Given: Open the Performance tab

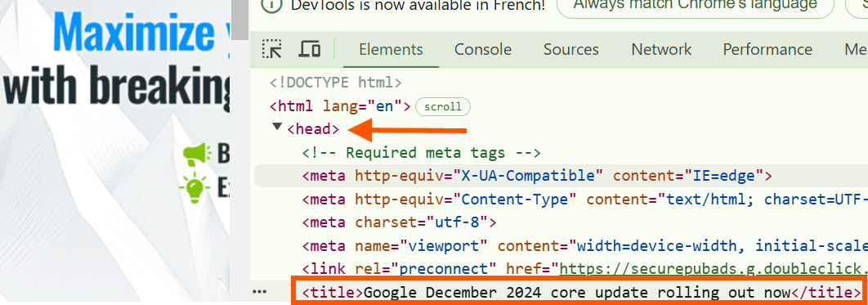Looking at the screenshot, I should click(x=767, y=49).
